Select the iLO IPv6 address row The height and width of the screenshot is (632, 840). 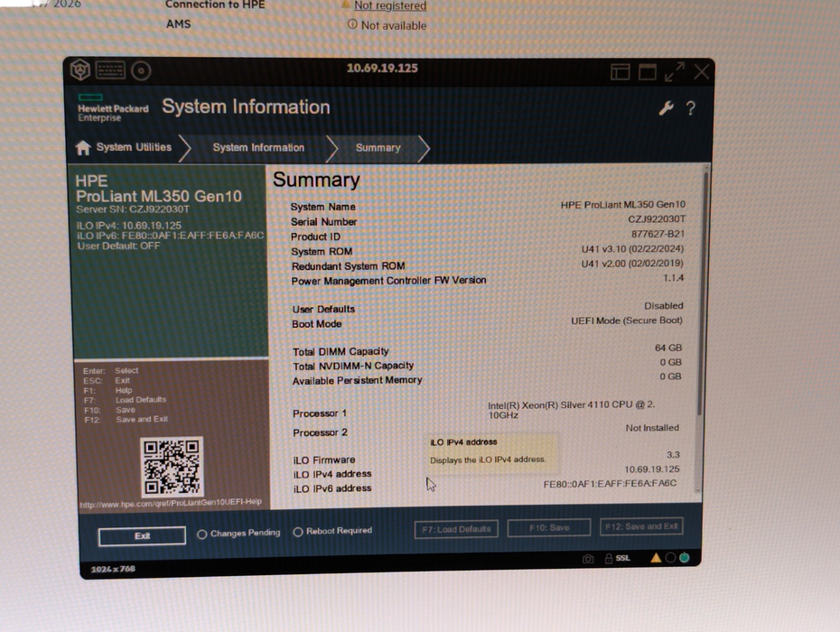(x=485, y=487)
